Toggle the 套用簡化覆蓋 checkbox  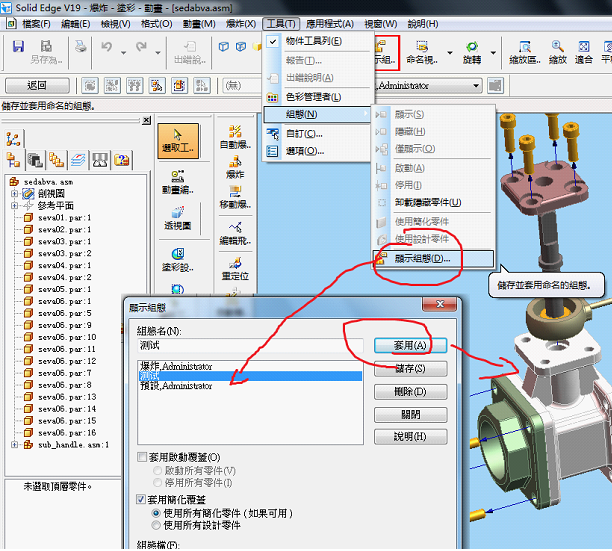coord(141,499)
